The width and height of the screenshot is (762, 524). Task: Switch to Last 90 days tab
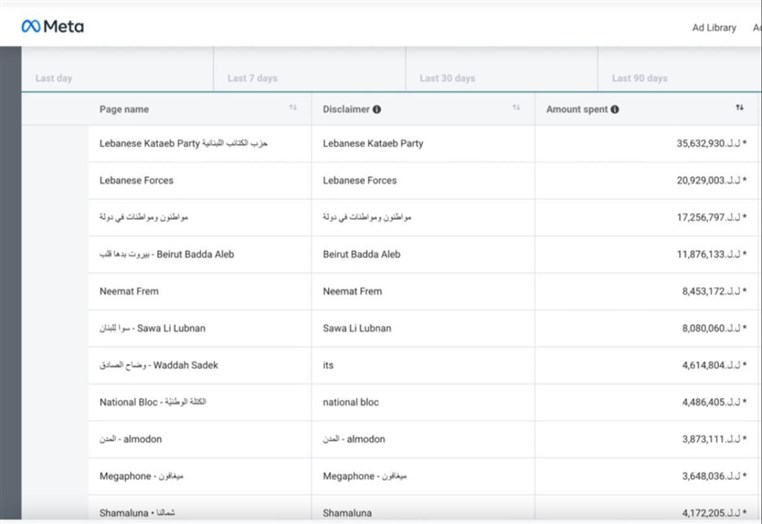pyautogui.click(x=639, y=78)
